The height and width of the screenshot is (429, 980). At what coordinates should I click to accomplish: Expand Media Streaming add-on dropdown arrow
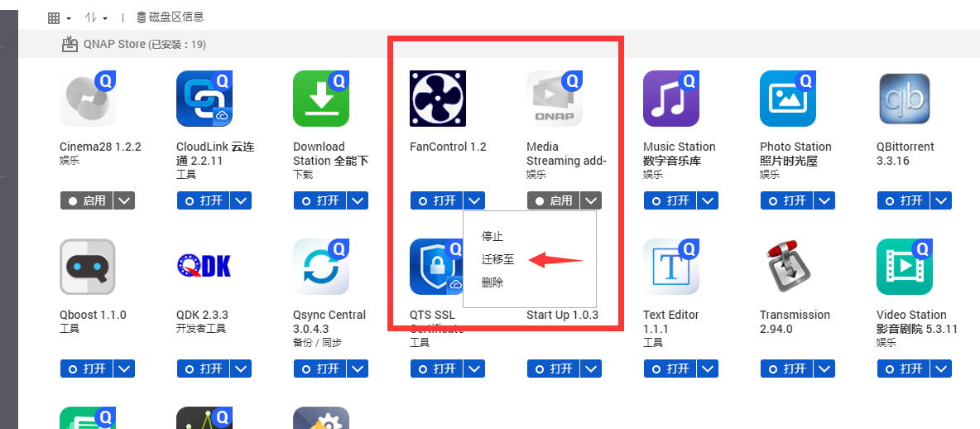click(591, 200)
